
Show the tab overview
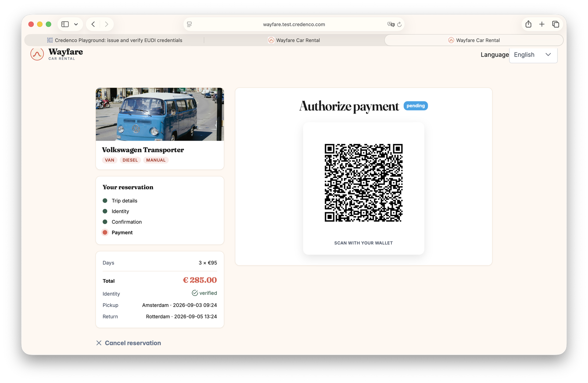(556, 24)
